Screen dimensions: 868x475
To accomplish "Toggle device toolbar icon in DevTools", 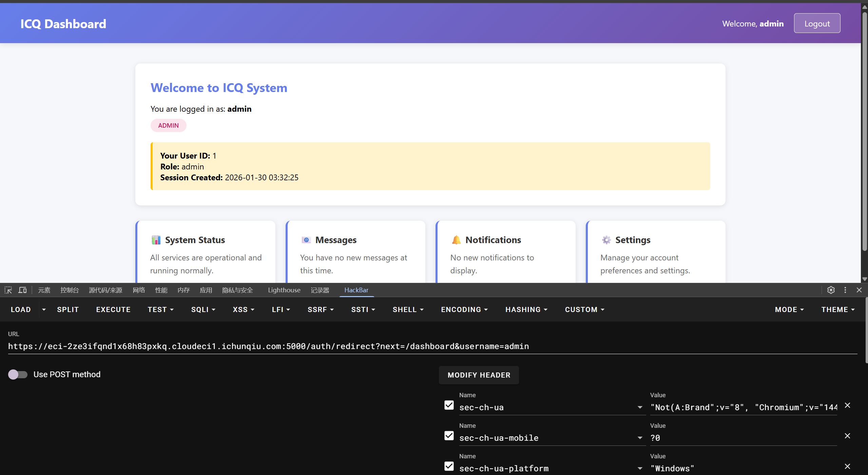I will point(22,290).
